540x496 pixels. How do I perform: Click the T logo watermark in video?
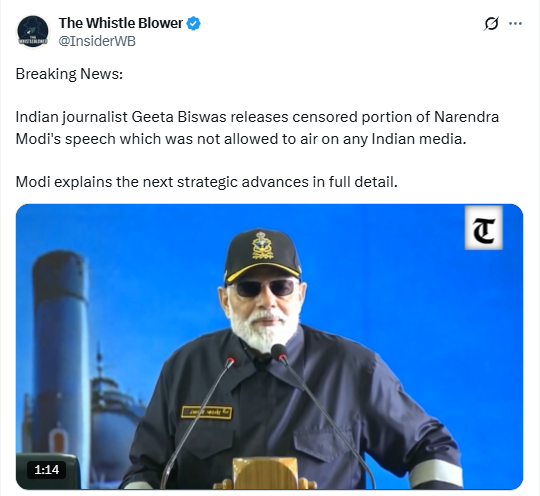pyautogui.click(x=484, y=227)
